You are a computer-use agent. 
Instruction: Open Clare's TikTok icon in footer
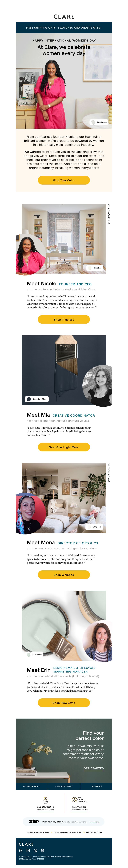pyautogui.click(x=28, y=851)
